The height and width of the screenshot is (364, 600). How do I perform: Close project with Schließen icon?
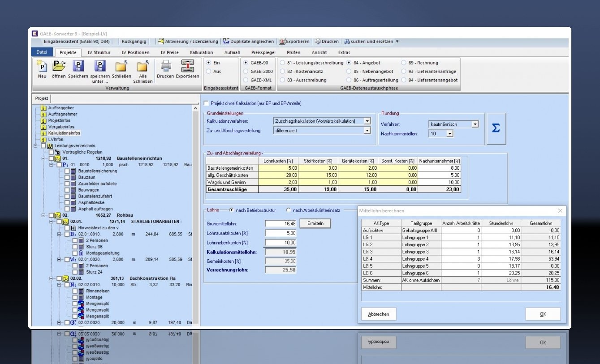click(x=121, y=67)
